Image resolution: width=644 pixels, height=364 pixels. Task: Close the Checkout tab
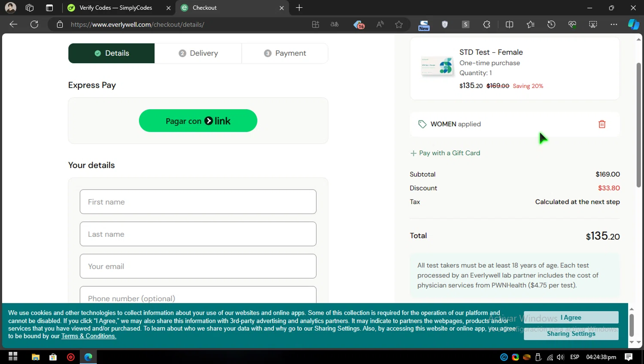(x=282, y=8)
